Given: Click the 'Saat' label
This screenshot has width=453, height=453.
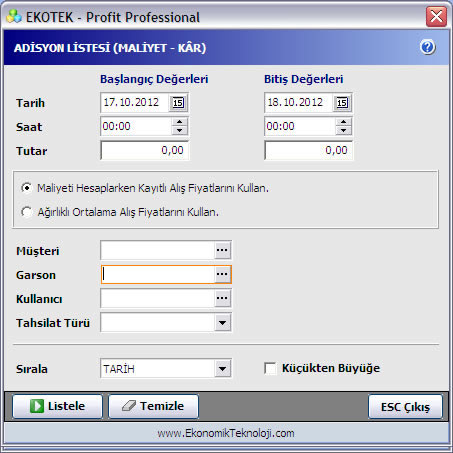Looking at the screenshot, I should click(29, 127).
